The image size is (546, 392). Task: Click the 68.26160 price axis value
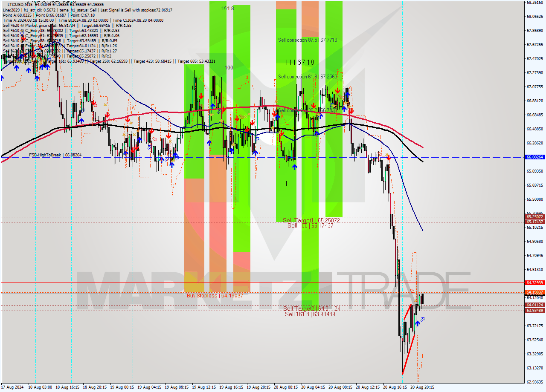click(x=535, y=2)
